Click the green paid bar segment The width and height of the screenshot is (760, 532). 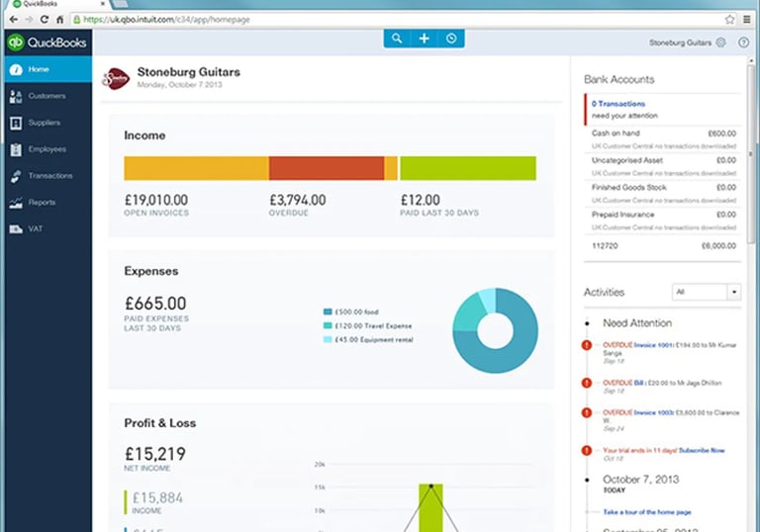coord(468,168)
